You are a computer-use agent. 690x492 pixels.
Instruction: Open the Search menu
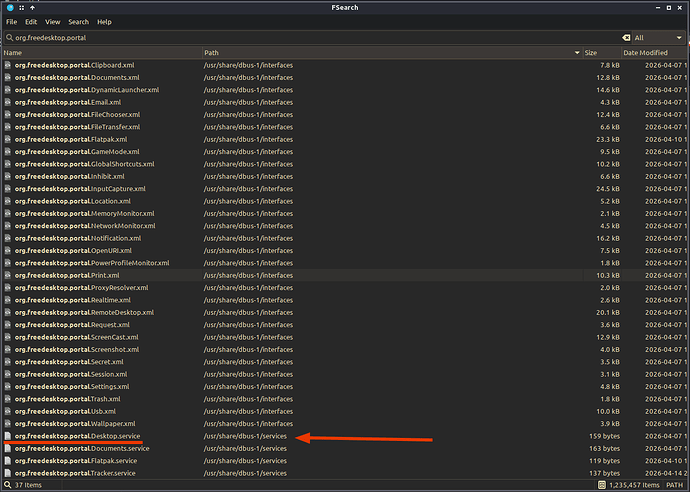tap(78, 22)
